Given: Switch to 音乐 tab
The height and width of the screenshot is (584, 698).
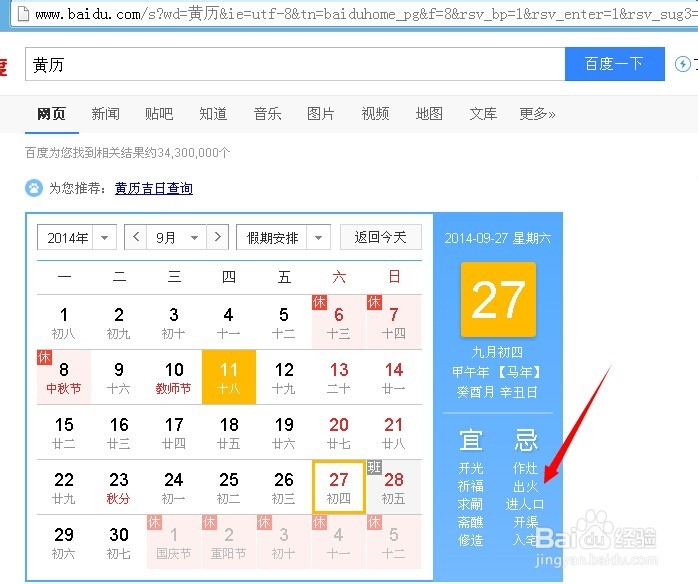Looking at the screenshot, I should [267, 114].
